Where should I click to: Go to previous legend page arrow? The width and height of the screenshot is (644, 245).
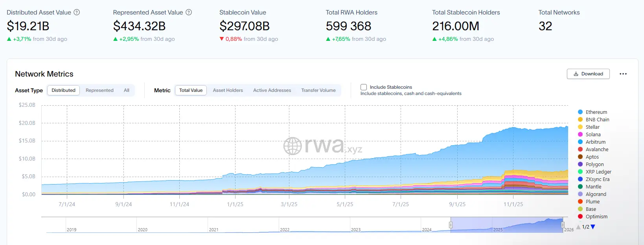point(578,227)
